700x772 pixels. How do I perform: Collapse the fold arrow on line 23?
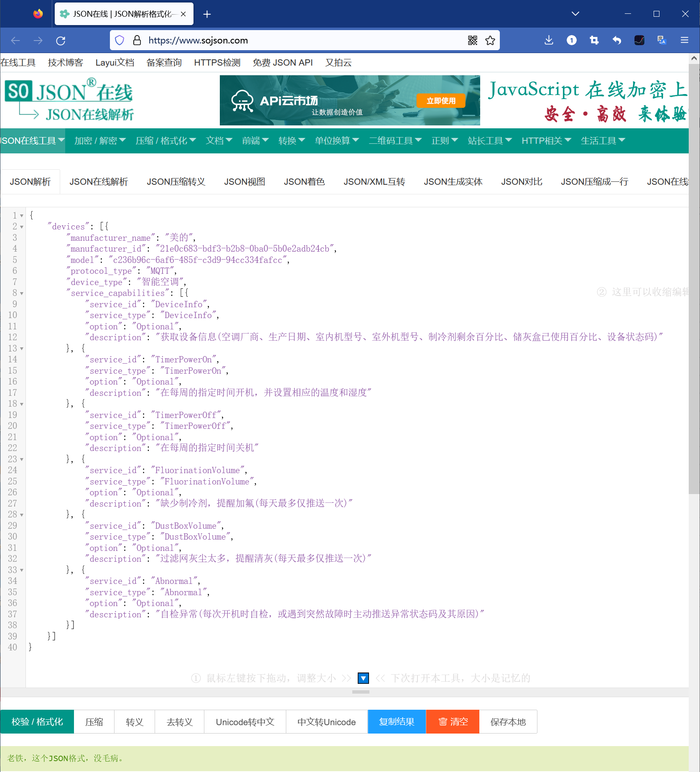[22, 460]
